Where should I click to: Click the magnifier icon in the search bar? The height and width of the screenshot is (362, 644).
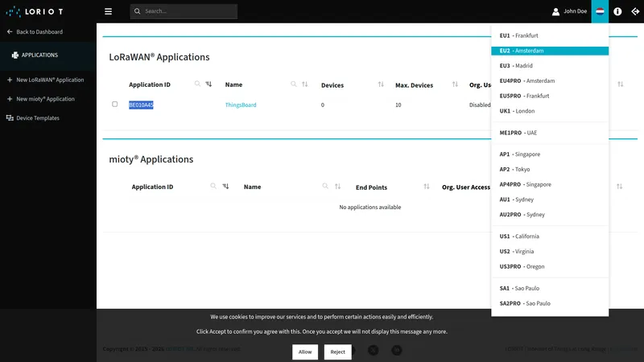coord(137,11)
